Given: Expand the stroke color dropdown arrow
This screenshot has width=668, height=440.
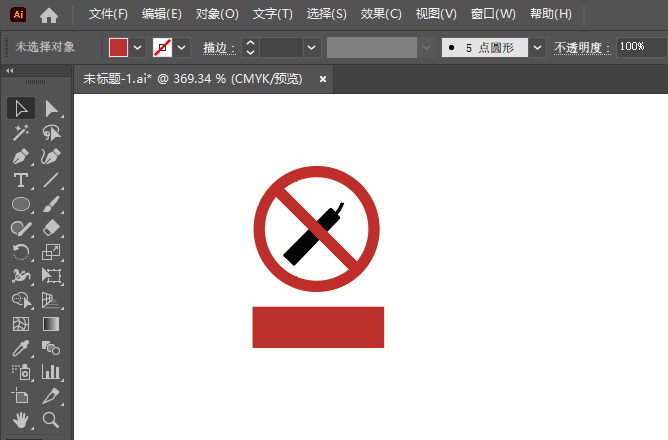Looking at the screenshot, I should (x=181, y=47).
